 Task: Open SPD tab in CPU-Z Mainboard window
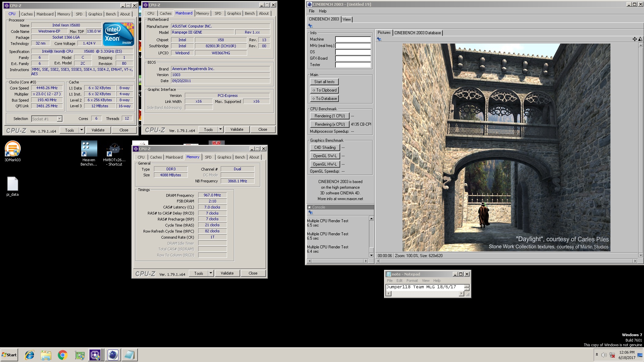(218, 13)
